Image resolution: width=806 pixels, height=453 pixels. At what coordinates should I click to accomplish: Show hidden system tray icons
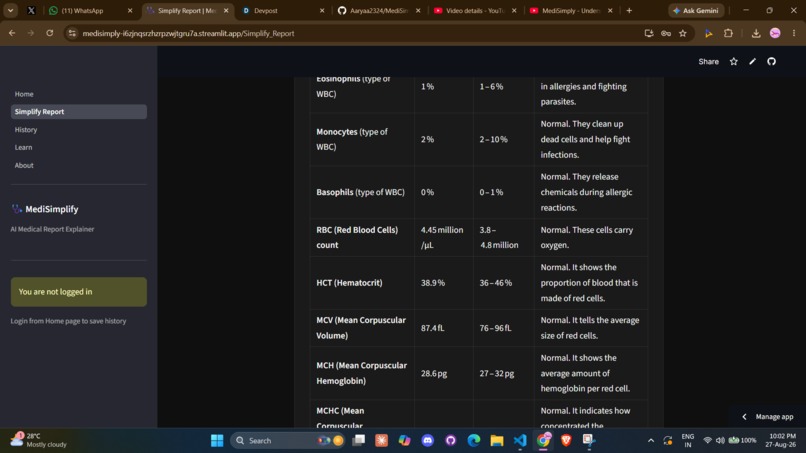[651, 440]
